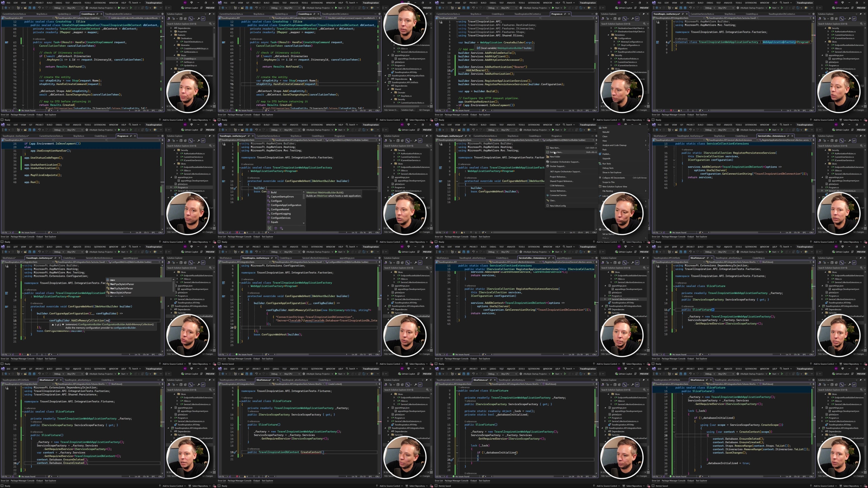This screenshot has height=488, width=868.
Task: Click Undo icon in the project context-menu frame
Action: coord(473,130)
